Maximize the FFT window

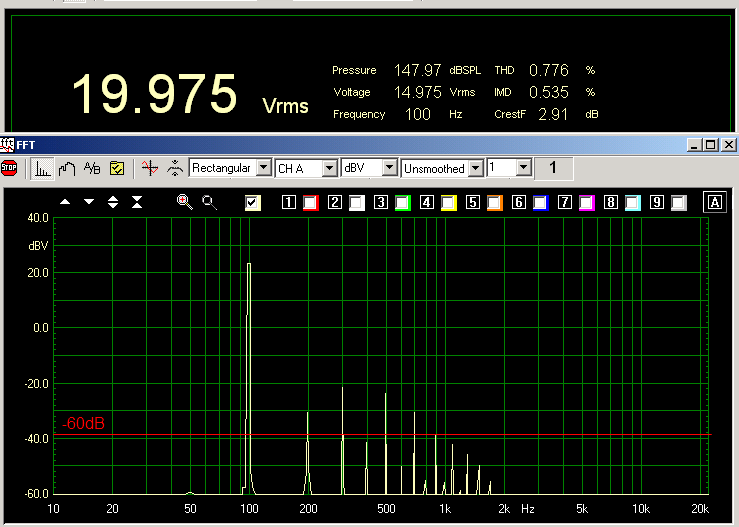tap(711, 145)
